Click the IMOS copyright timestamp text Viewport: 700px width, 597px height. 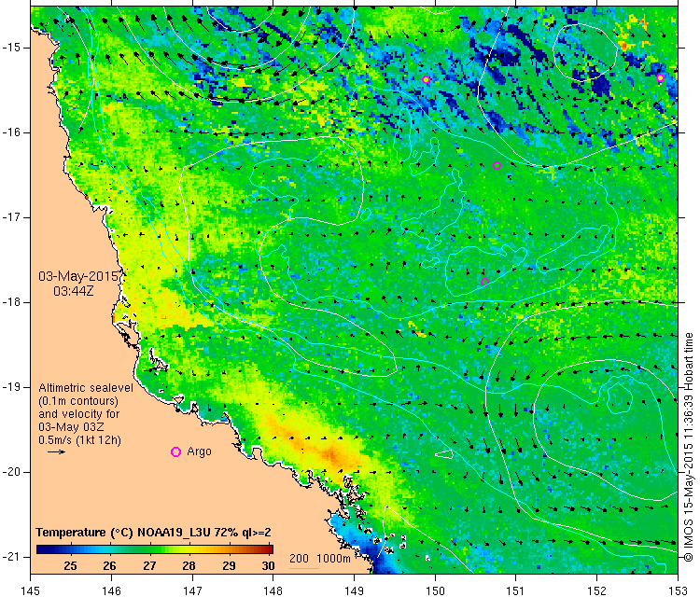point(688,447)
